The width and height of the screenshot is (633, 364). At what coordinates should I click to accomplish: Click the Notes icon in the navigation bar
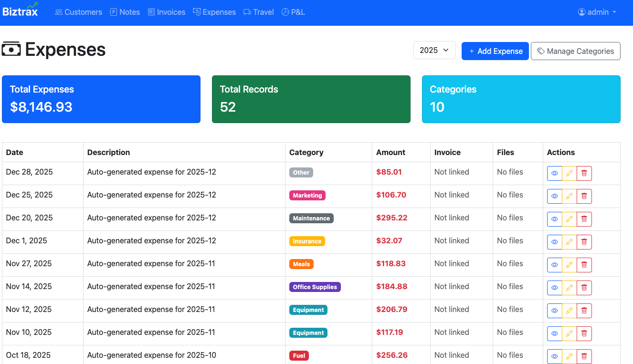point(113,11)
